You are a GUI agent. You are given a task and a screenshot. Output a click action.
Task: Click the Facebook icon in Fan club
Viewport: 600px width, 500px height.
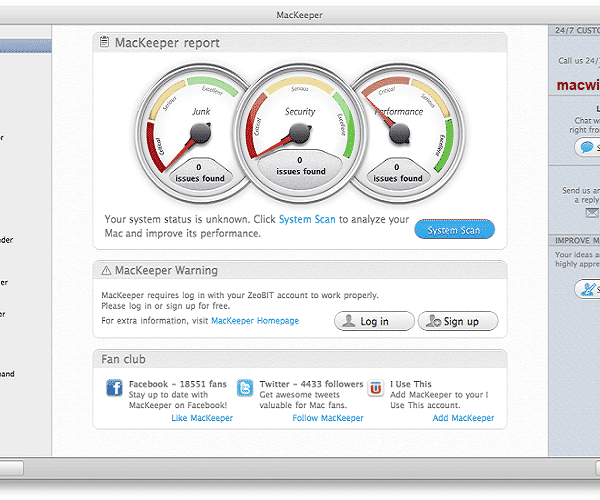[114, 388]
